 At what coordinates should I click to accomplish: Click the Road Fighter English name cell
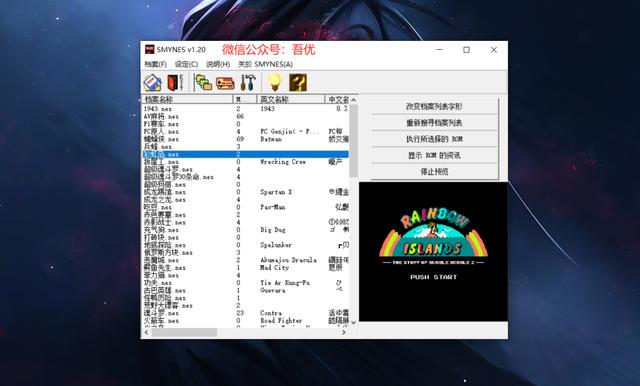coord(281,320)
